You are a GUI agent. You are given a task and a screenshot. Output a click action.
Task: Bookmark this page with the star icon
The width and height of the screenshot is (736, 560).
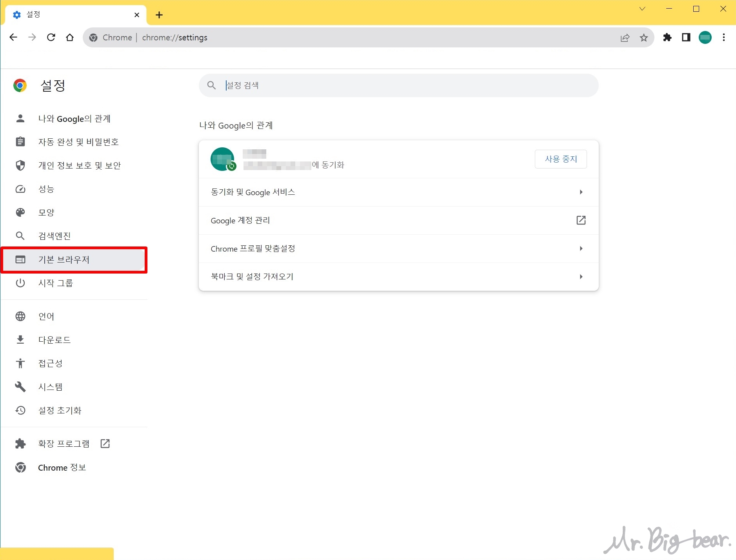(644, 38)
